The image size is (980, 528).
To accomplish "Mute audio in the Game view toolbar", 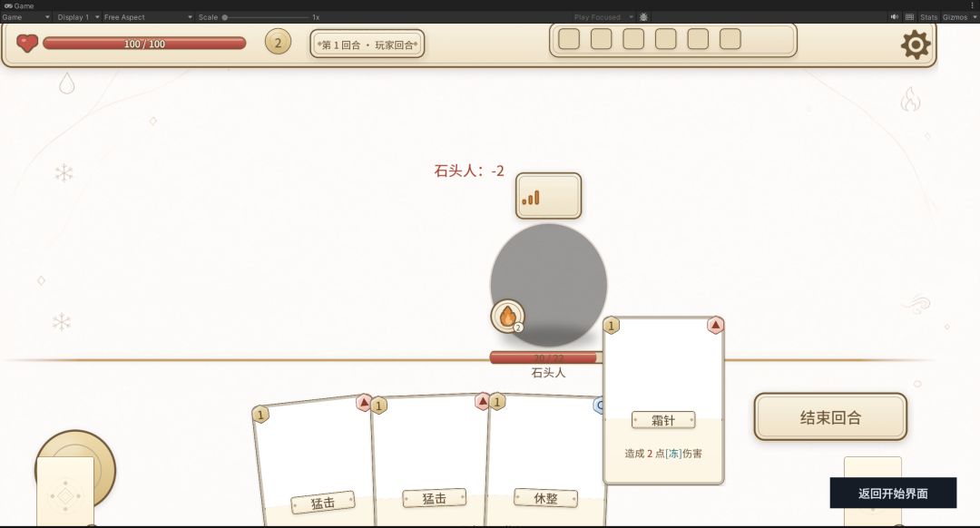I will [x=895, y=17].
